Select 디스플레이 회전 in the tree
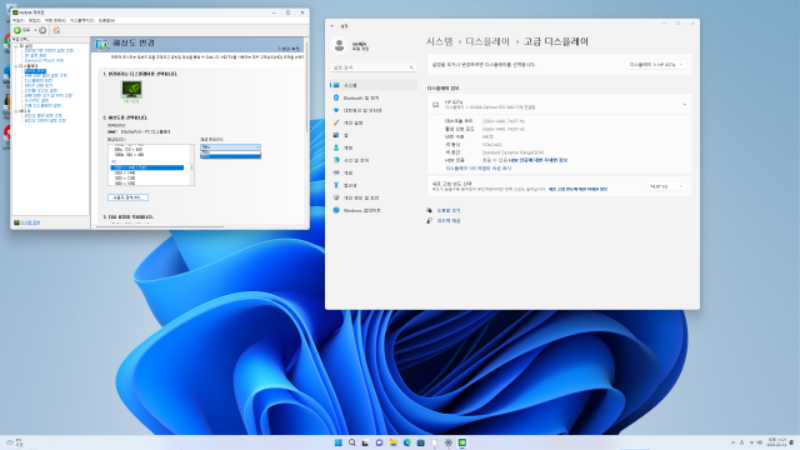The width and height of the screenshot is (800, 450). pyautogui.click(x=39, y=81)
